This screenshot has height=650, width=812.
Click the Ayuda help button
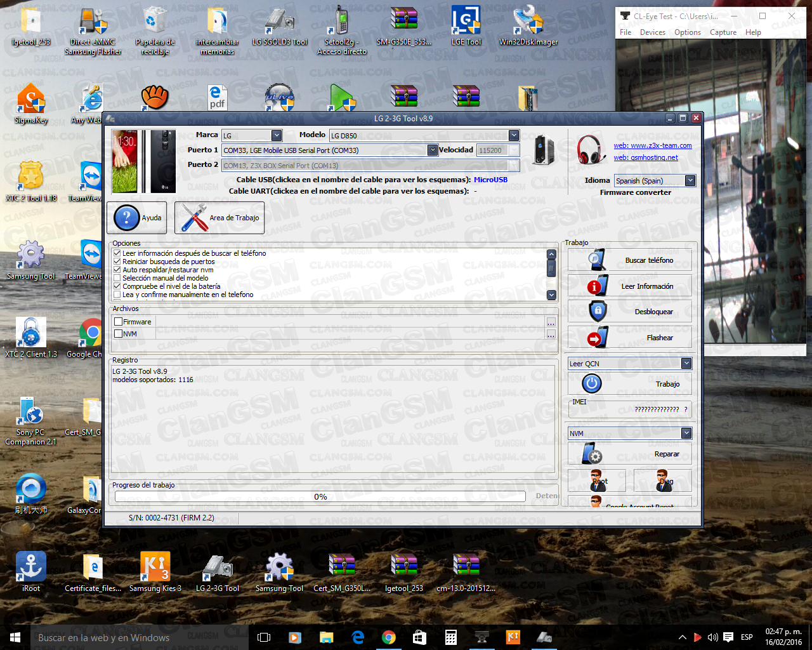(137, 218)
